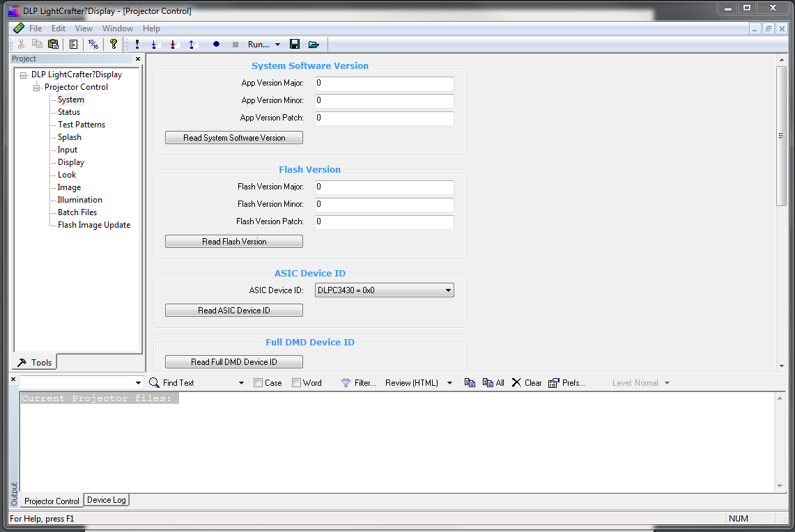The width and height of the screenshot is (795, 532).
Task: Click the copy selection icon in output bar
Action: point(470,382)
